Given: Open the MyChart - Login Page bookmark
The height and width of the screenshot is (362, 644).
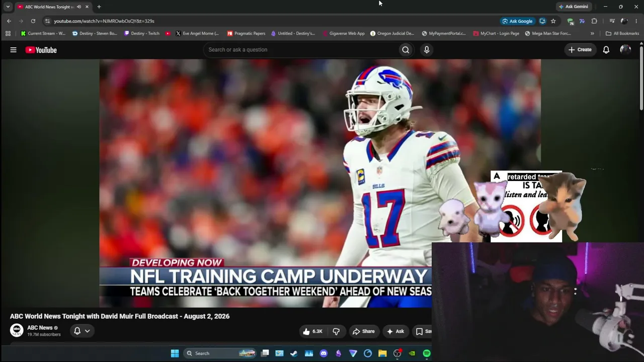Looking at the screenshot, I should [x=496, y=34].
